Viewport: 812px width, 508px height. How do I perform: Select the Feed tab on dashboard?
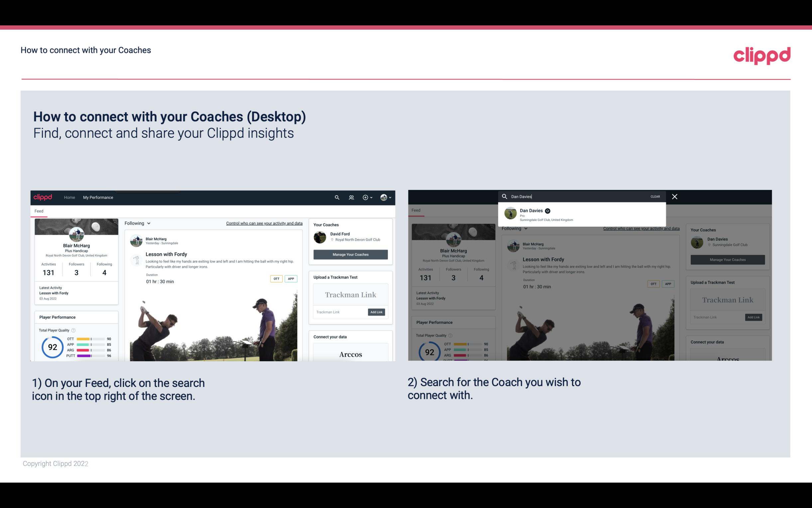[39, 211]
